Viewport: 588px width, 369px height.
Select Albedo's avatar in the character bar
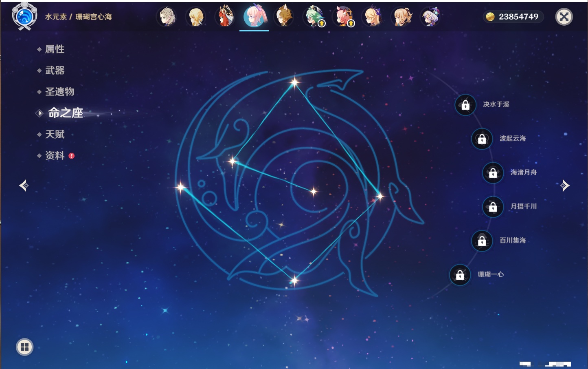click(167, 17)
